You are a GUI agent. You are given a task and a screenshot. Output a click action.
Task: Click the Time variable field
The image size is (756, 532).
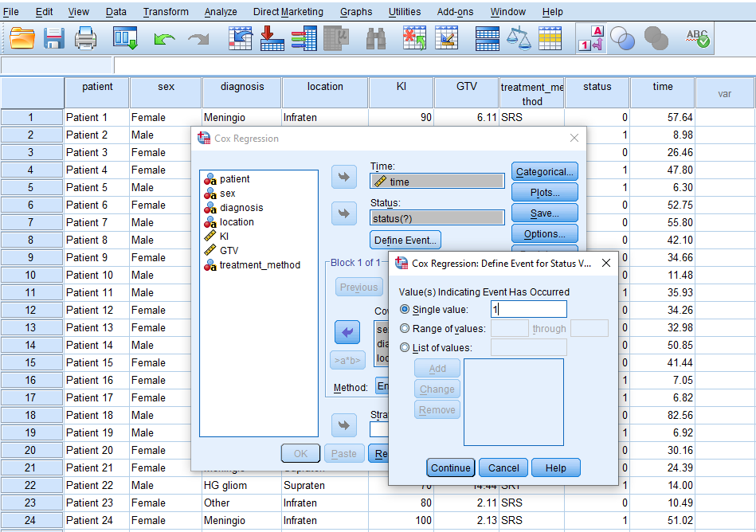coord(437,182)
